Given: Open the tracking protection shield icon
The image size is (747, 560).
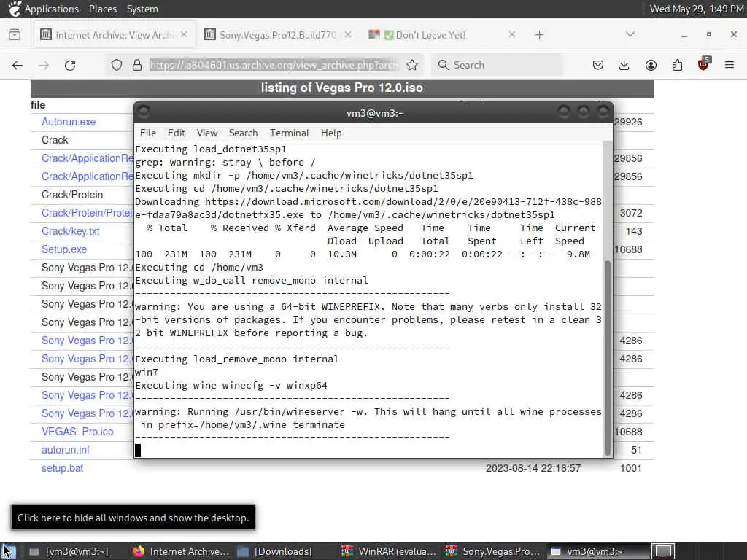Looking at the screenshot, I should pos(116,65).
